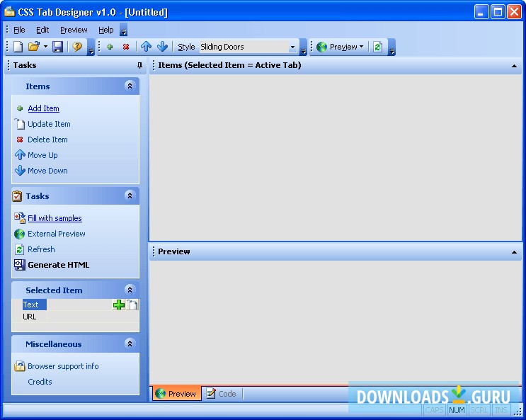Click the Credits link
This screenshot has height=420, width=526.
pyautogui.click(x=40, y=382)
